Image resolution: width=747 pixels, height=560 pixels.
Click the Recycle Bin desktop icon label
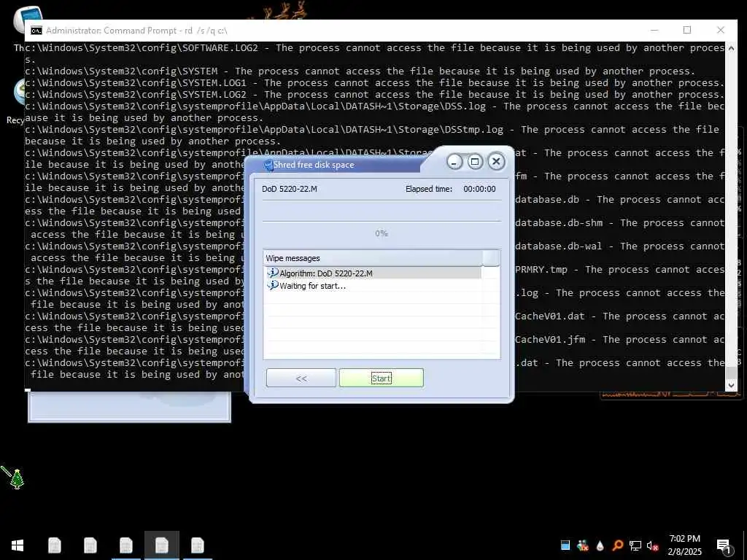tap(15, 120)
